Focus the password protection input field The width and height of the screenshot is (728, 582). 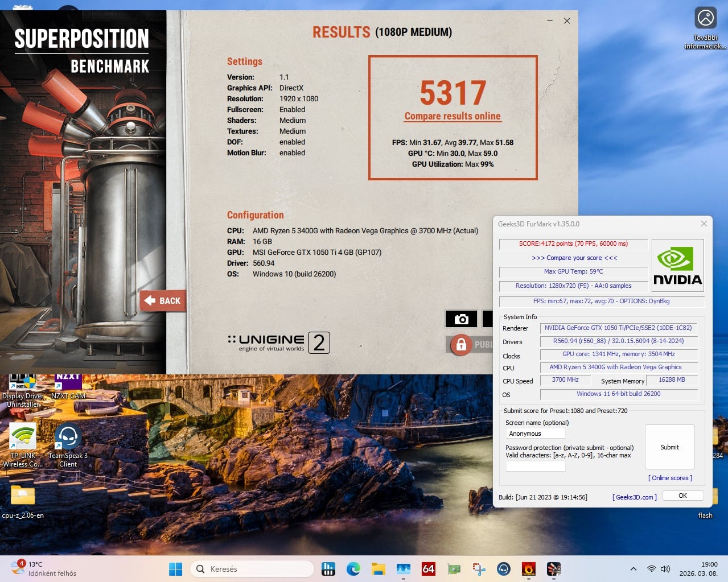coord(536,467)
